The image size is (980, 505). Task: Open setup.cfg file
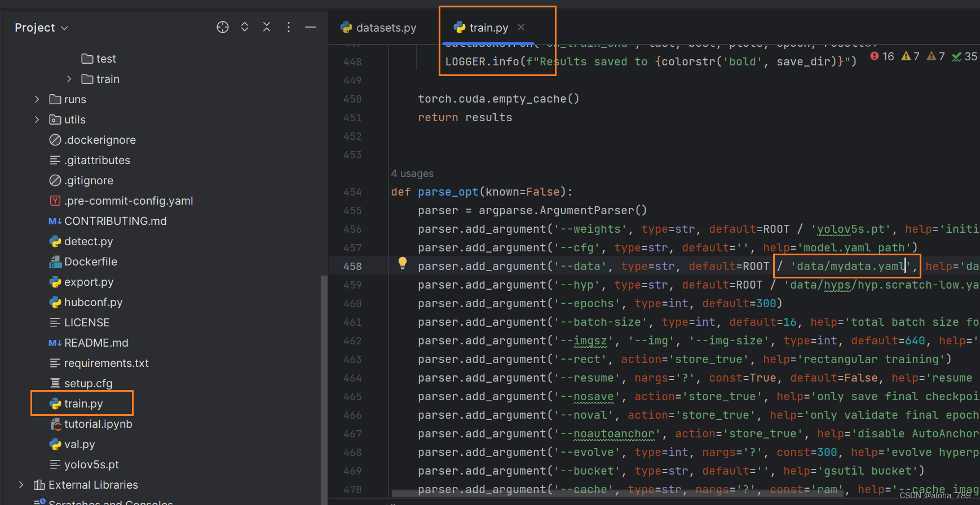[81, 383]
